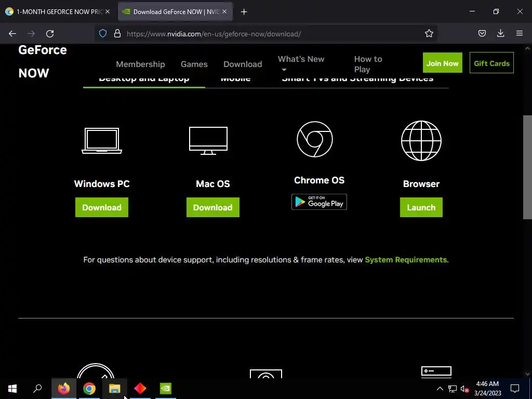Close the 1-MONTH GEFORCE NOW PRICE tab
Image resolution: width=532 pixels, height=399 pixels.
point(108,11)
